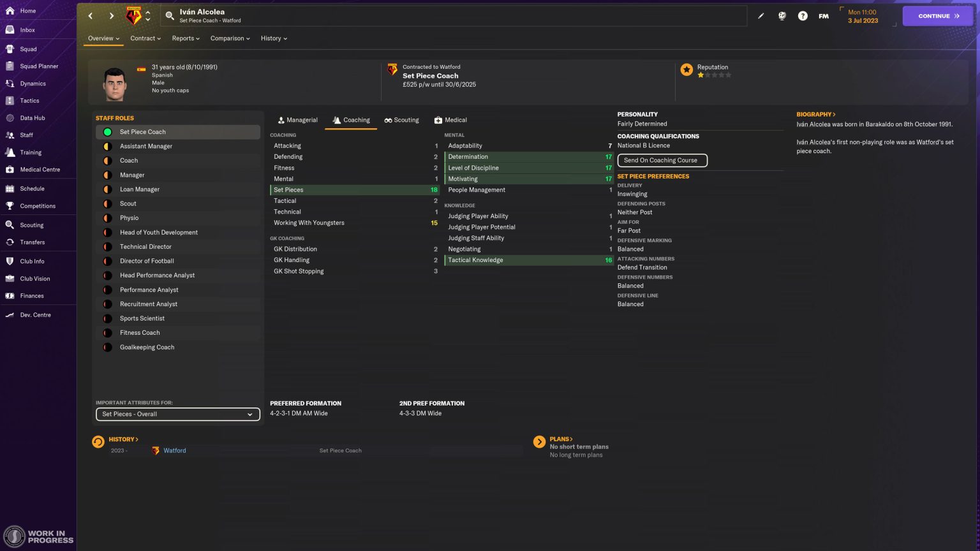Expand the Comparison dropdown menu

click(x=230, y=38)
